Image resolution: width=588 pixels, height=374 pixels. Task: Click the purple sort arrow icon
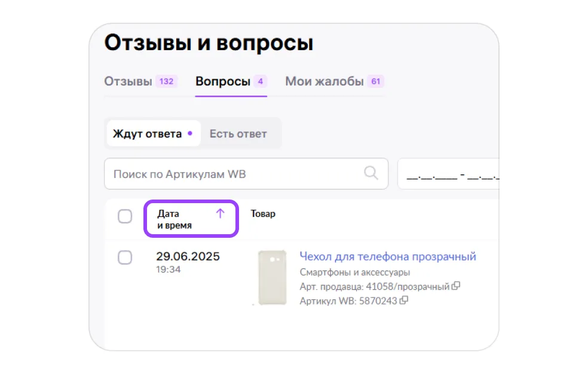tap(220, 213)
